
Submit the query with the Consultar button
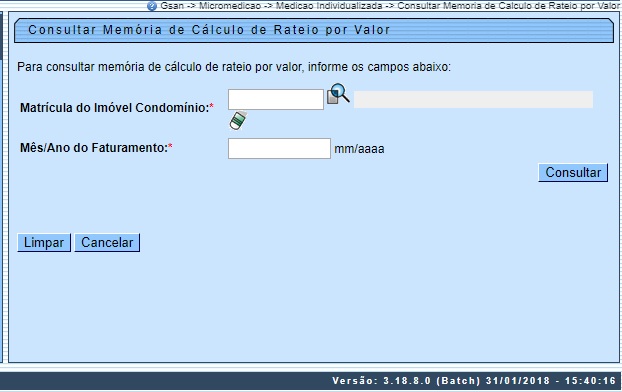573,173
